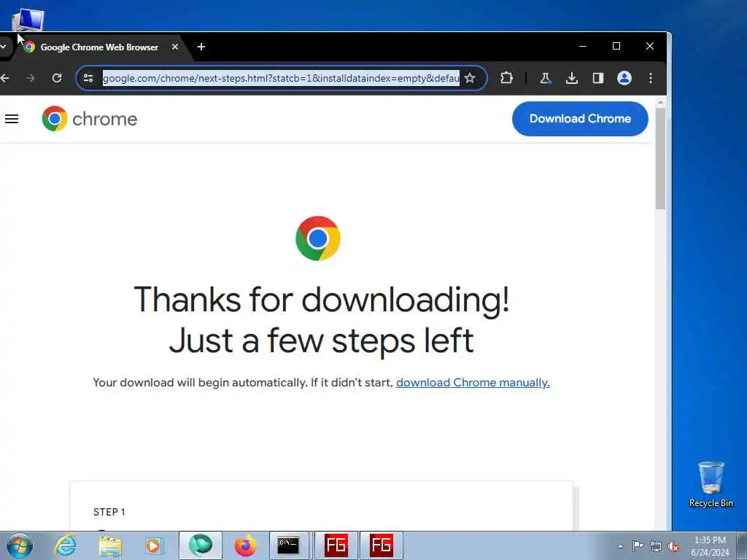Click the forward navigation arrow

pos(31,77)
